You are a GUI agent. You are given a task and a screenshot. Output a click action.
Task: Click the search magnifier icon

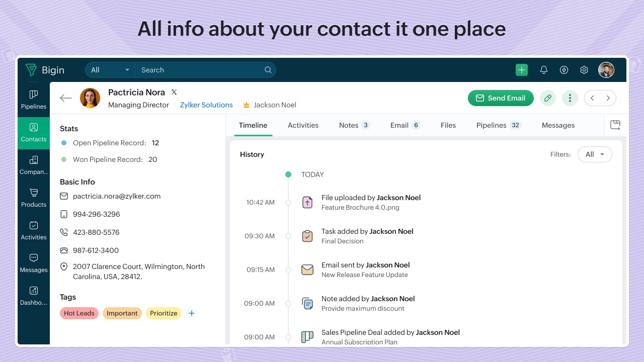pos(268,70)
